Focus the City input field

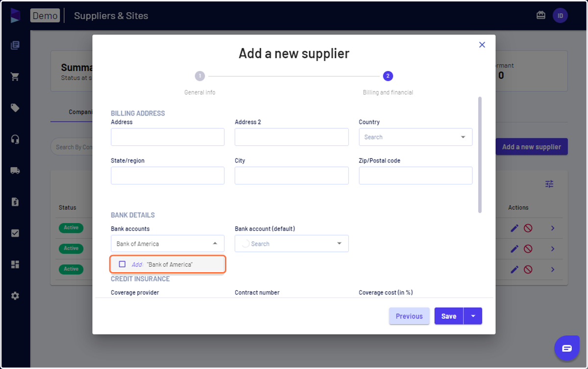(x=292, y=176)
